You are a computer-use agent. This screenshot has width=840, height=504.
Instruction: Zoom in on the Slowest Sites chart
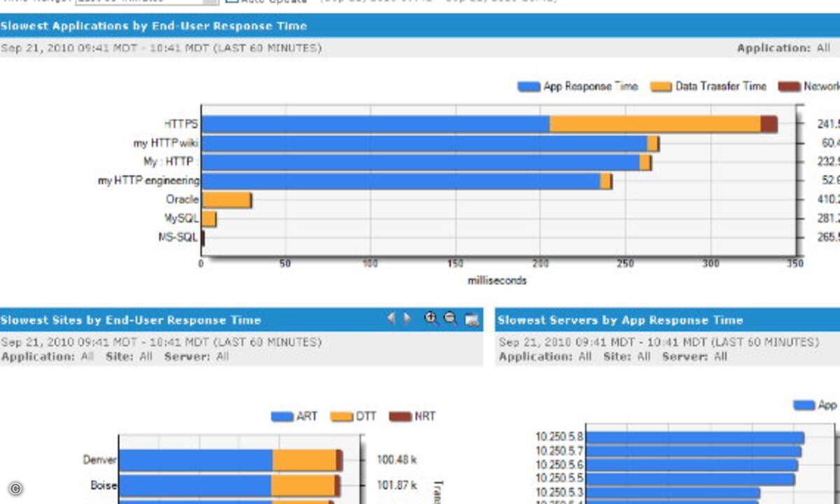pos(431,318)
